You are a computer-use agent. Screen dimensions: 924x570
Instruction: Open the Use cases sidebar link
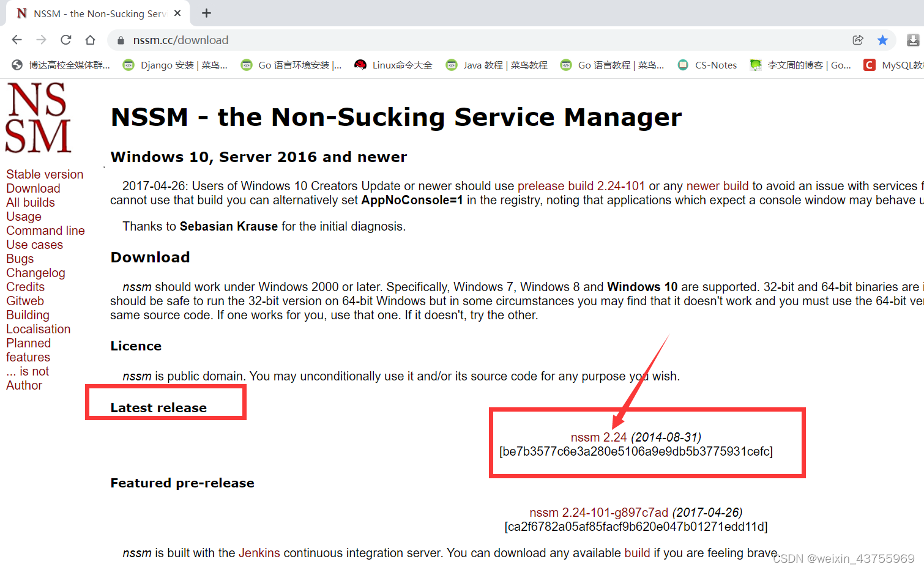coord(34,245)
